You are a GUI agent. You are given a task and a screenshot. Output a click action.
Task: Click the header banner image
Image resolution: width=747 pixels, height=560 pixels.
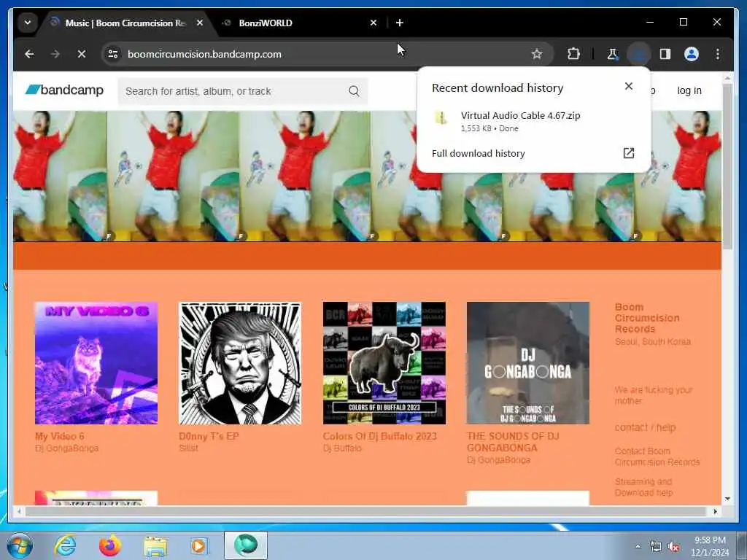pos(367,176)
